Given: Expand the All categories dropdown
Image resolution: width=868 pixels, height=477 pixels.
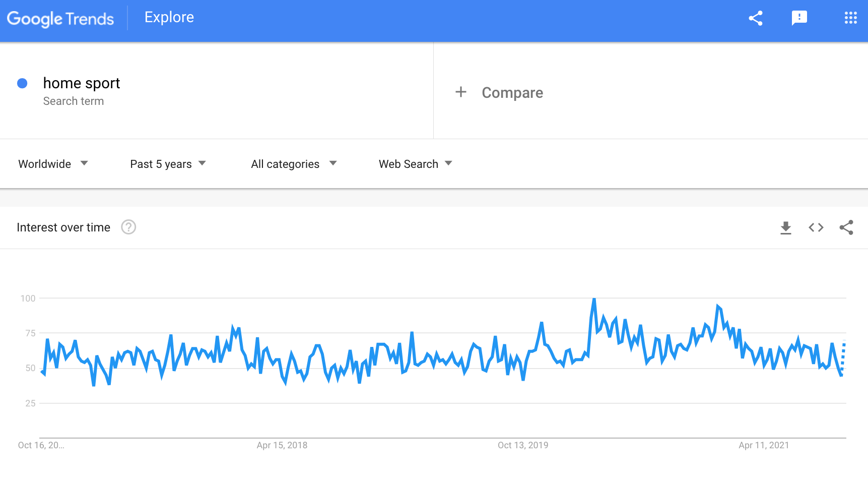Looking at the screenshot, I should 294,164.
